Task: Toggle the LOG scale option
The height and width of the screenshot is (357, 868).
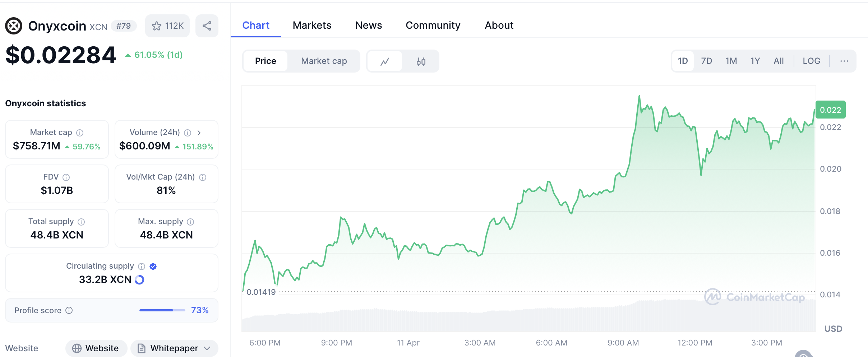Action: tap(811, 61)
